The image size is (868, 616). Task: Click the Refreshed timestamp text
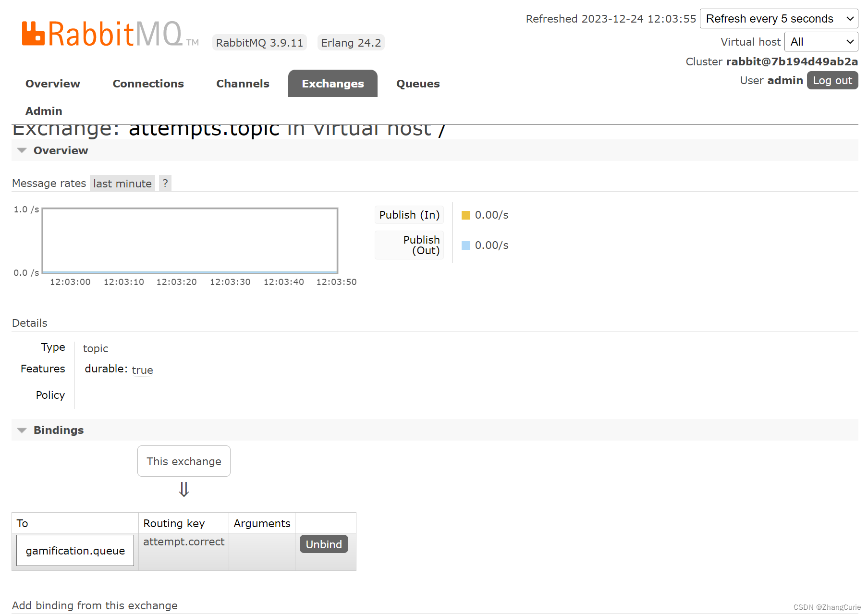(611, 19)
